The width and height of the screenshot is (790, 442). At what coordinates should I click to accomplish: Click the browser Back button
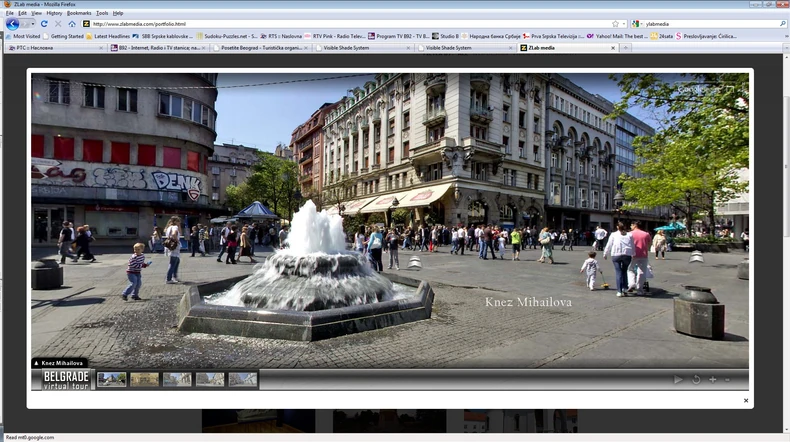point(12,23)
